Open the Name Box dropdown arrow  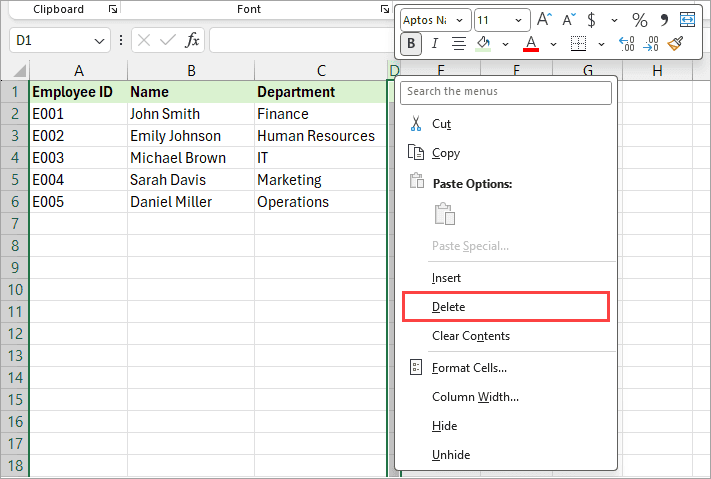click(99, 41)
